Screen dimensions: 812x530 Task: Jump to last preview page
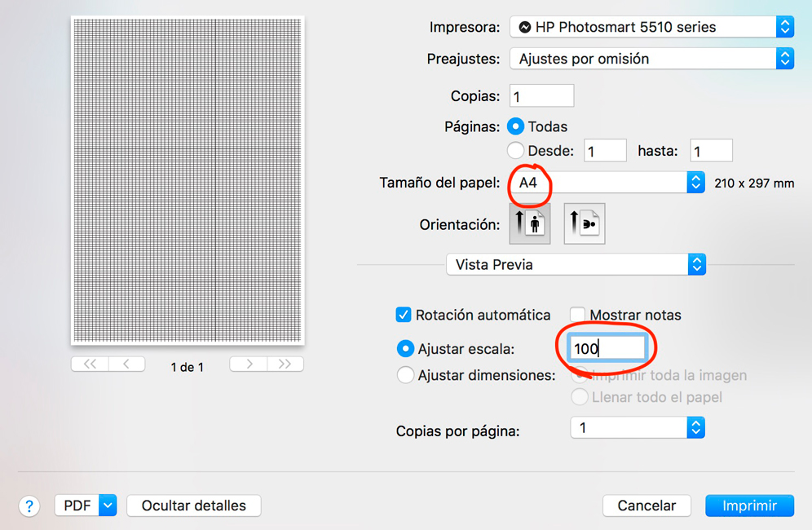point(285,364)
